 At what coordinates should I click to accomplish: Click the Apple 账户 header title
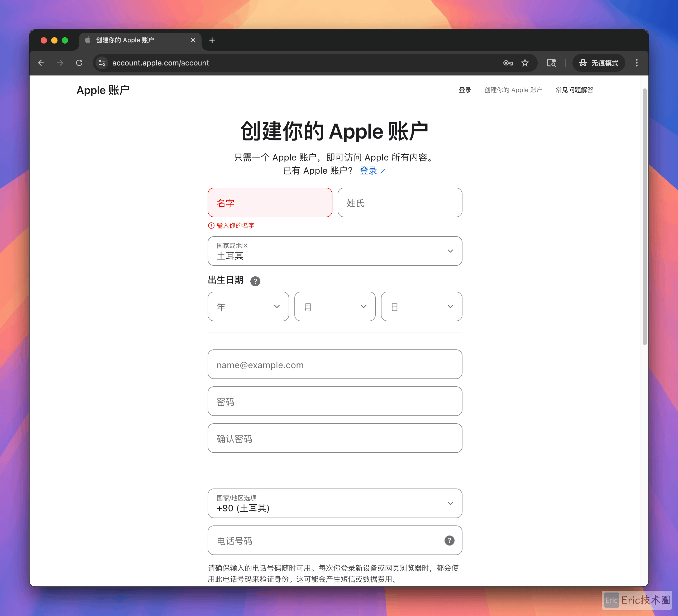(x=103, y=90)
